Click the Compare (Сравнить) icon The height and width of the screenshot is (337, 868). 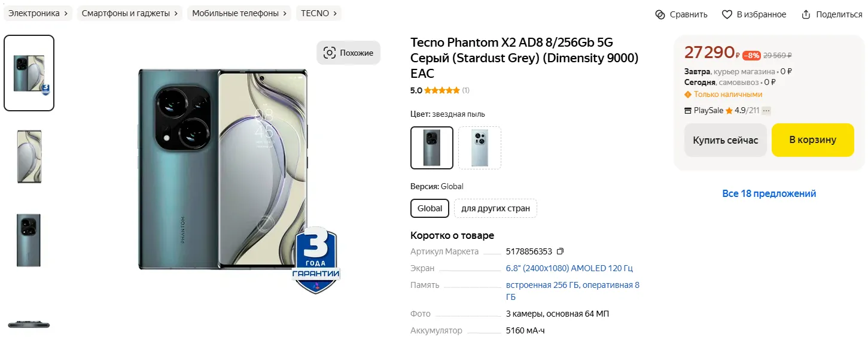660,14
